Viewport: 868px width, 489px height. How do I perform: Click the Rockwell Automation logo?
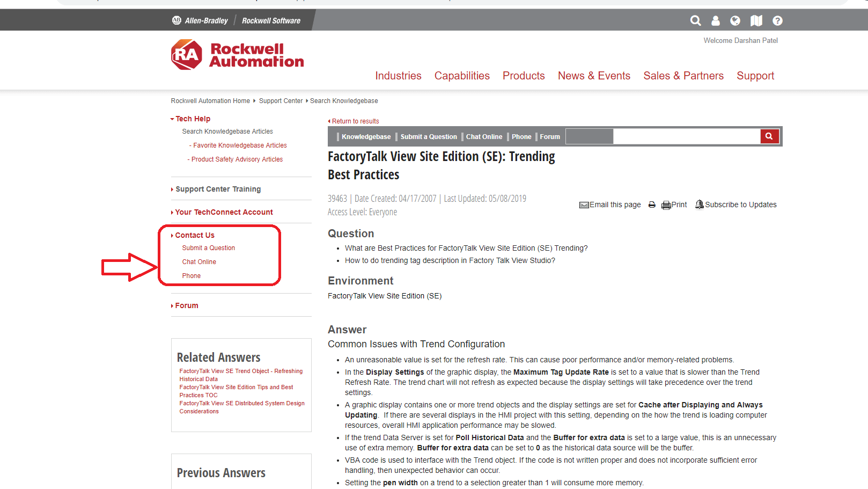coord(237,55)
